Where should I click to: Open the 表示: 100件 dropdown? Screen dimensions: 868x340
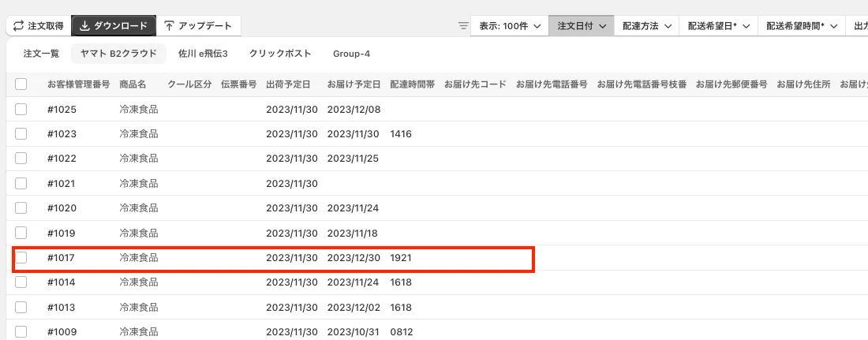pyautogui.click(x=509, y=26)
